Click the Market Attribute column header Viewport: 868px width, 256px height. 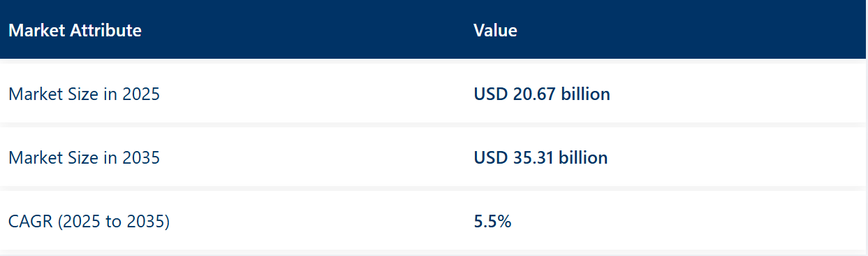[75, 31]
